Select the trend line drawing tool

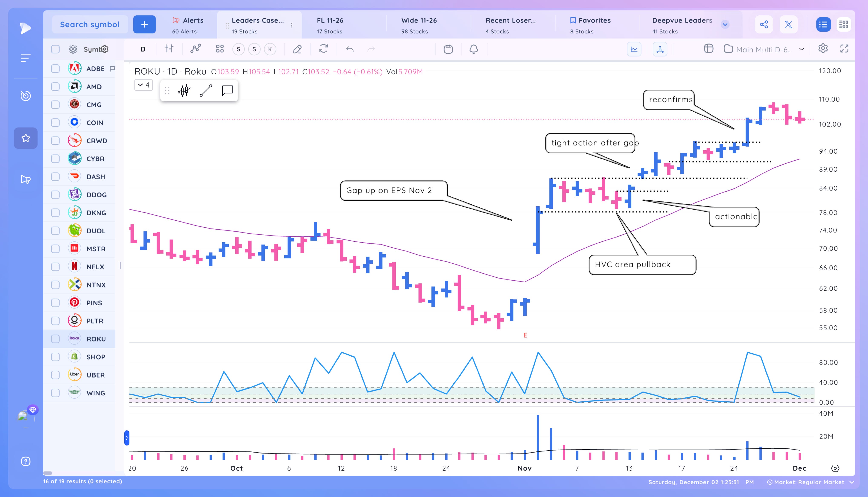206,90
